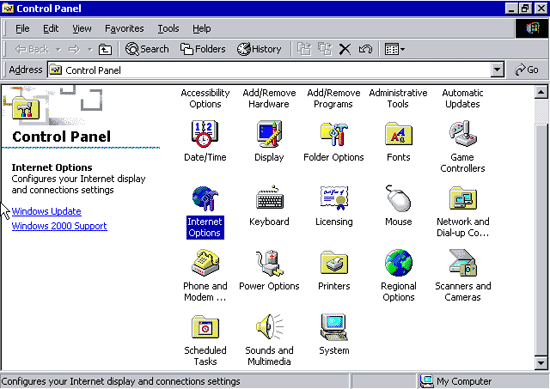The image size is (550, 389).
Task: Select the Regional Options globe icon
Action: pos(398,263)
